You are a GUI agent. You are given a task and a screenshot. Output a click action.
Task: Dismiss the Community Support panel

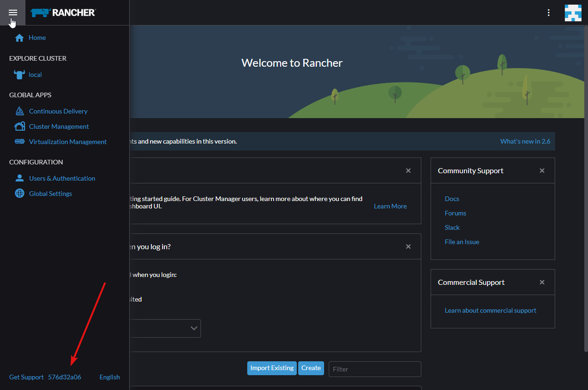542,170
